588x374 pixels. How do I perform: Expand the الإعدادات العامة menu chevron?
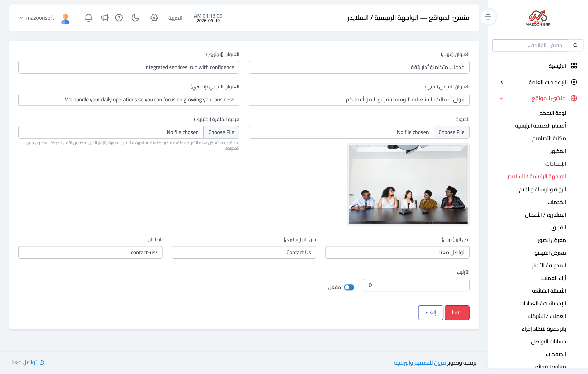[502, 82]
